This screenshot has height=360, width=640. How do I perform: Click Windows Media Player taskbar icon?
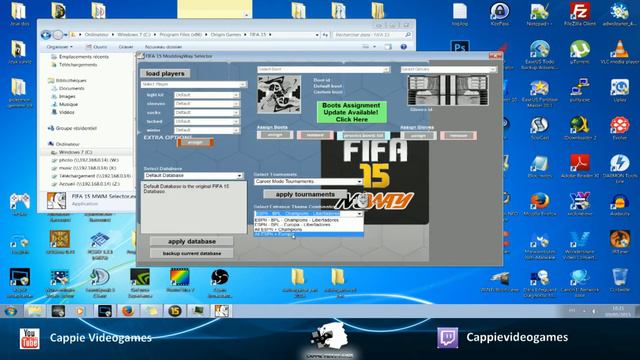click(x=80, y=311)
